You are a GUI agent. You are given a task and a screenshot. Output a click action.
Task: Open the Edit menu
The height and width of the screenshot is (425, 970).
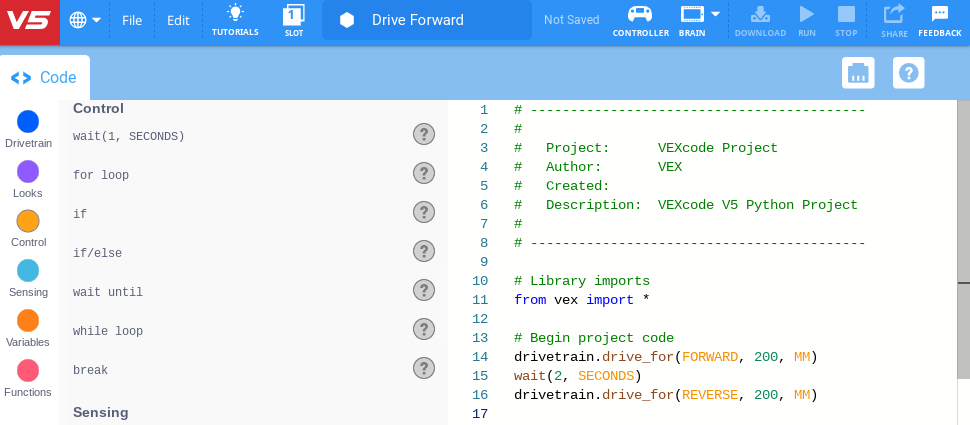pyautogui.click(x=178, y=20)
